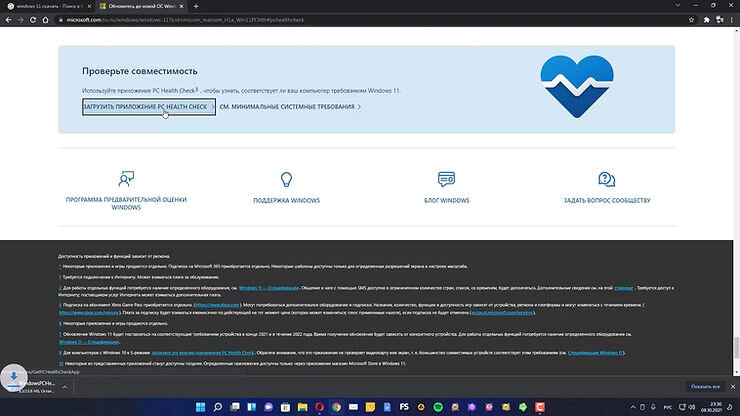The height and width of the screenshot is (416, 740).
Task: Close the 'windows 11 скачать' search tab
Action: [x=89, y=6]
